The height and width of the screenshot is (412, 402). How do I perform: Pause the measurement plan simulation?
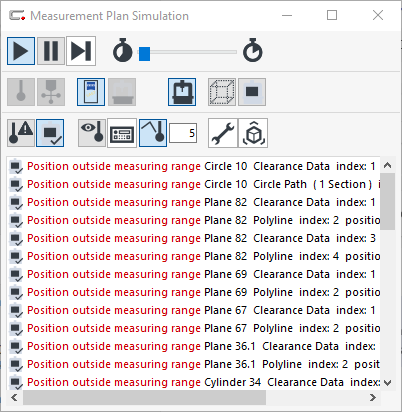[51, 51]
